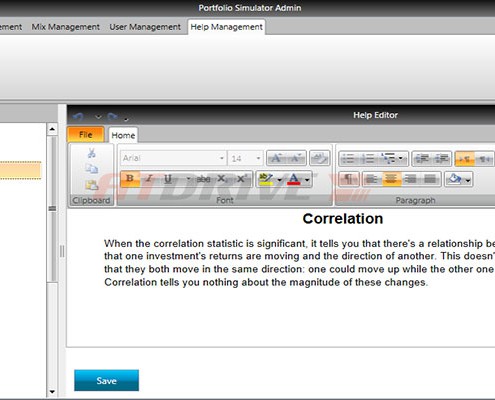Click the Save button

click(106, 380)
